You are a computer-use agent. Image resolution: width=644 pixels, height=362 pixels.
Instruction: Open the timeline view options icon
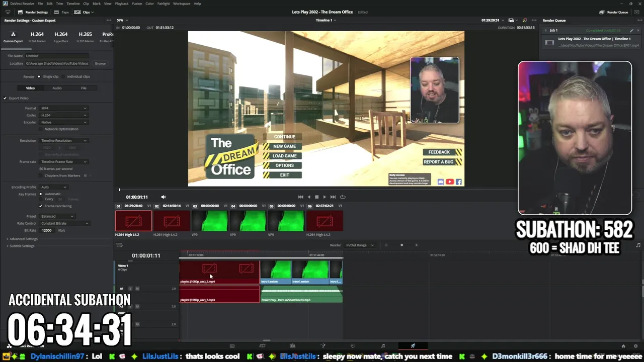click(x=120, y=245)
